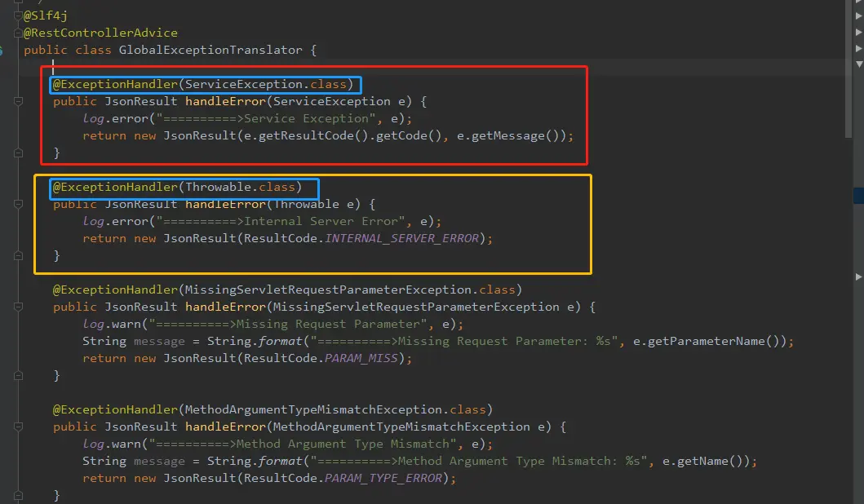Click the blue marker on the error stripe

858,196
